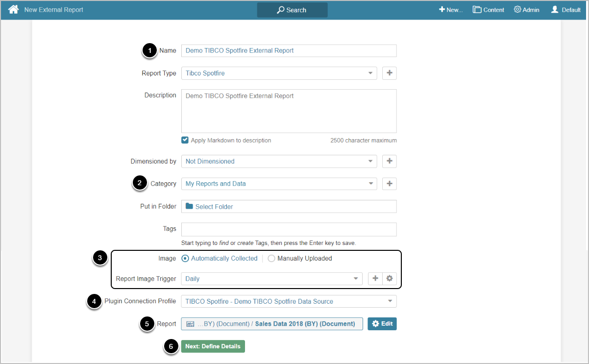589x364 pixels.
Task: Add new Report Image Trigger with plus
Action: [375, 279]
